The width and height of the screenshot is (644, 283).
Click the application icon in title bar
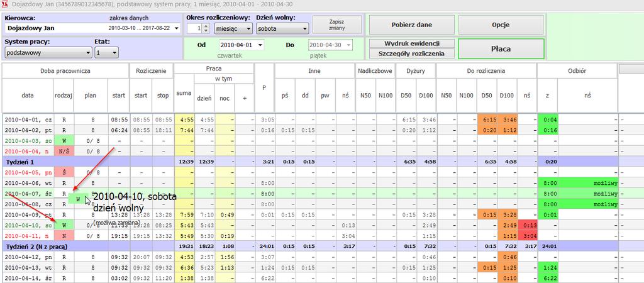click(5, 4)
